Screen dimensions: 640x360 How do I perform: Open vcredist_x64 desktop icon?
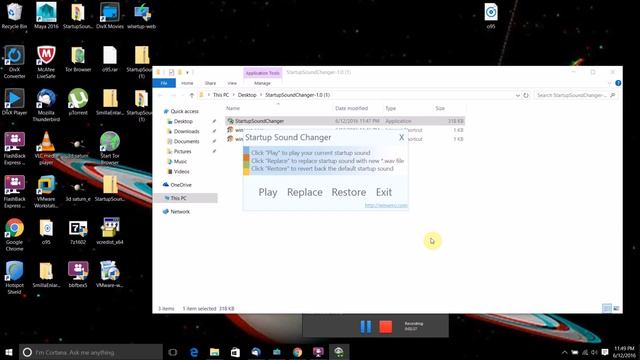(x=110, y=232)
